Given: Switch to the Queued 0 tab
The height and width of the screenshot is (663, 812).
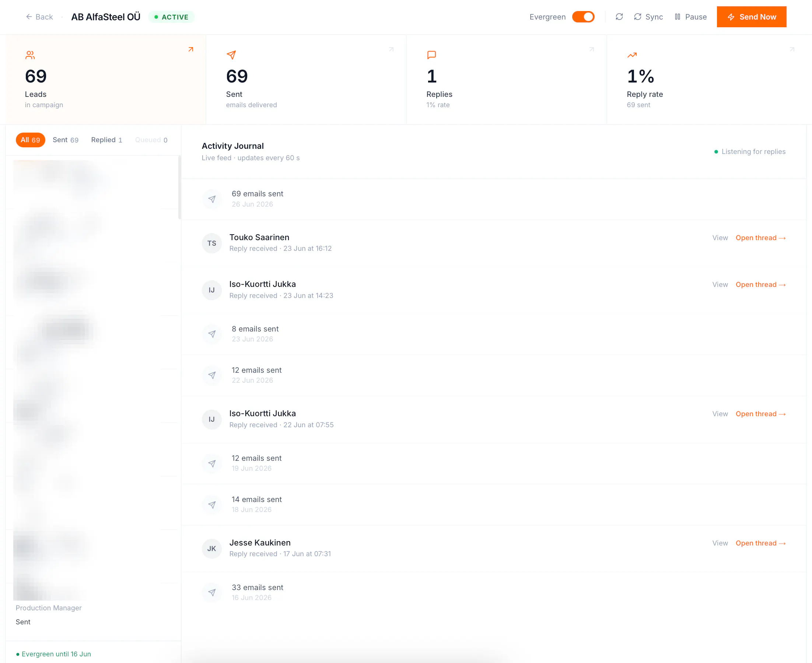Looking at the screenshot, I should 151,140.
